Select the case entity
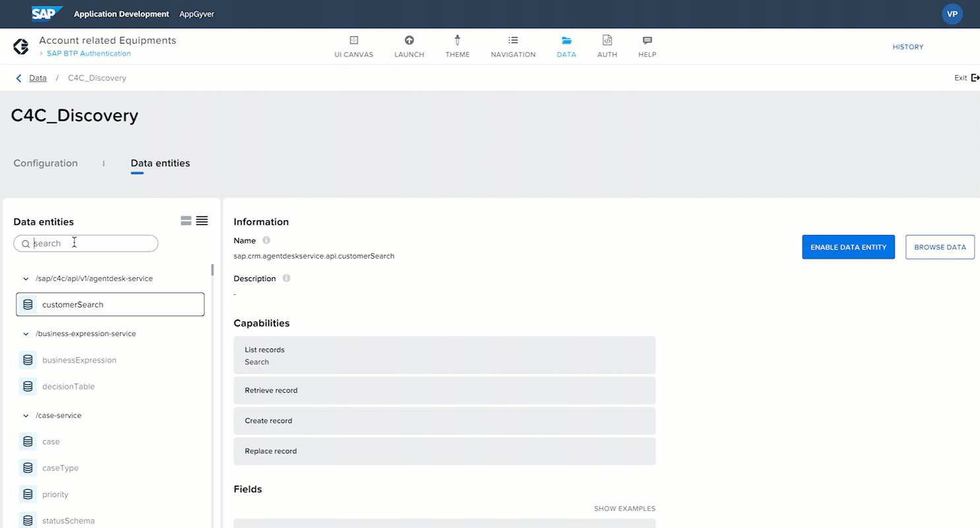Viewport: 980px width, 528px height. 110,442
